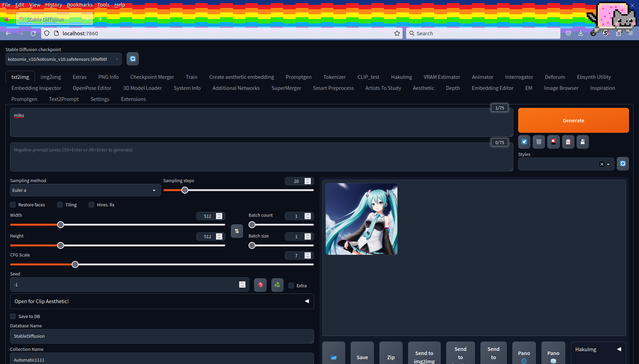Show extra networks via the red card icon

(x=553, y=142)
